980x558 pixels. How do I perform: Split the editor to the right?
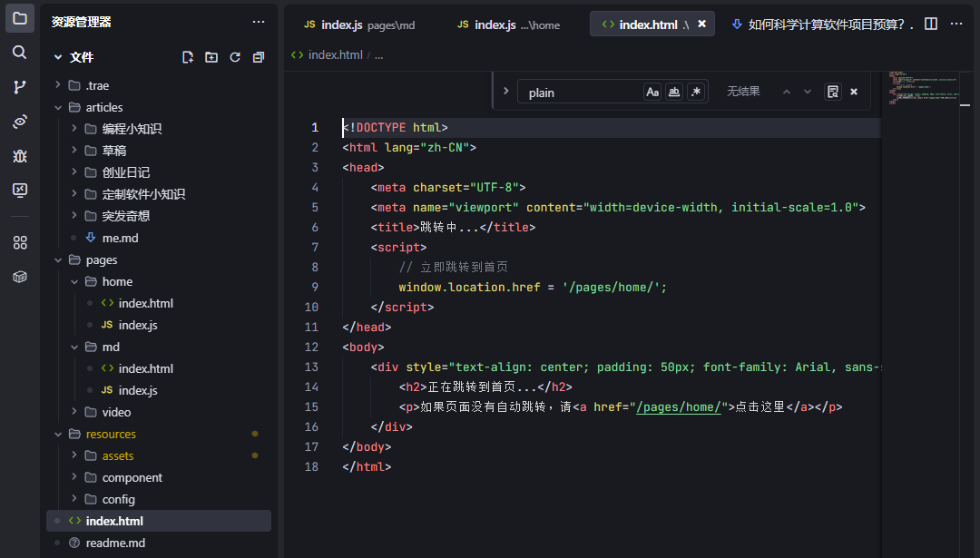[931, 24]
